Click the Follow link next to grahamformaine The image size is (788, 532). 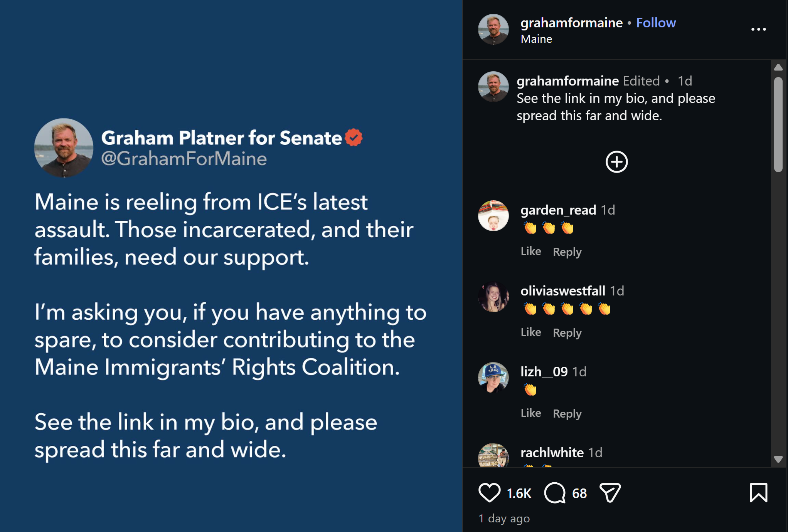[x=656, y=23]
